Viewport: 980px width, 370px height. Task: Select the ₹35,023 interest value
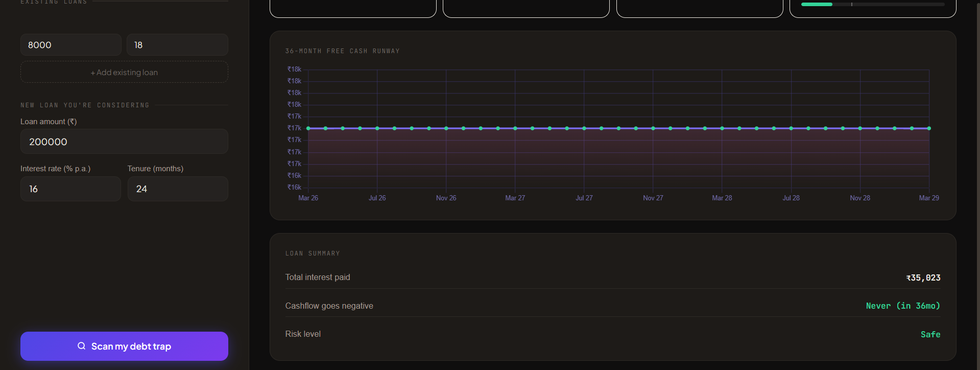[923, 277]
